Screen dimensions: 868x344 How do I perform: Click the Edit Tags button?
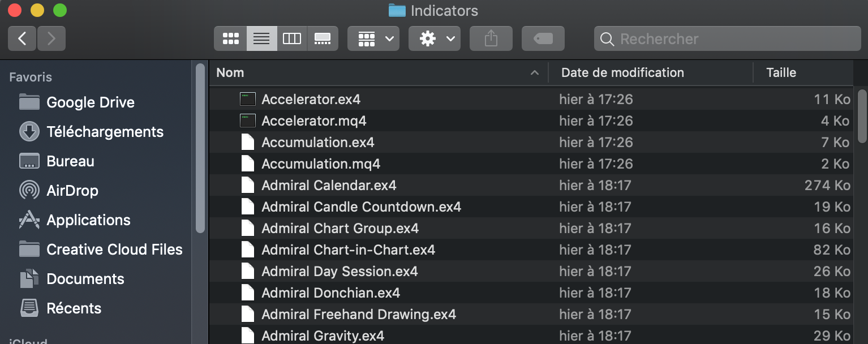pyautogui.click(x=543, y=38)
